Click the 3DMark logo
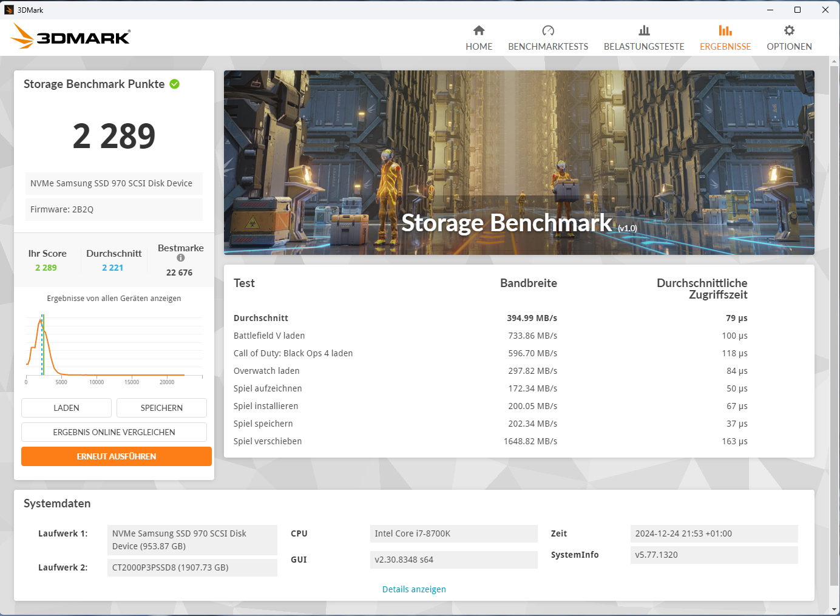The image size is (840, 616). (x=70, y=36)
